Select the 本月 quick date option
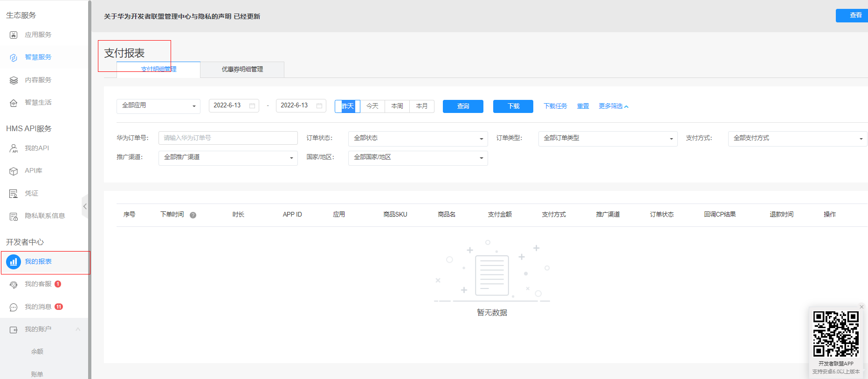868x379 pixels. pos(422,106)
